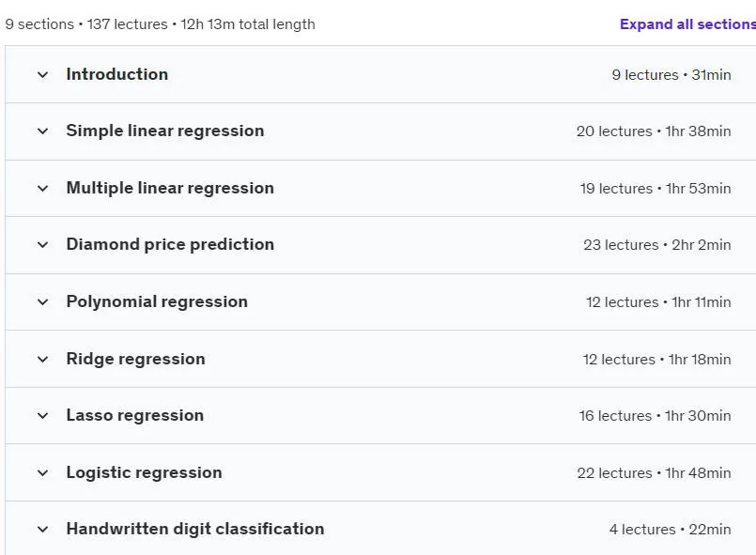Open Ridge regression section heading
The image size is (756, 555).
pyautogui.click(x=136, y=359)
